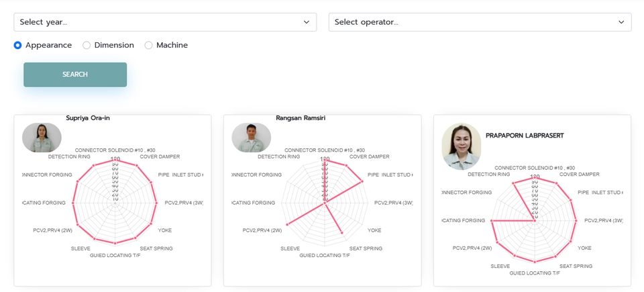
Task: Click SEAT SPRING label in Prapaporn's chart
Action: click(576, 266)
